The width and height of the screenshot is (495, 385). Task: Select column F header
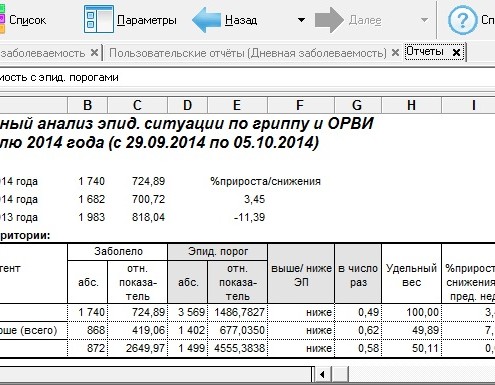tap(300, 105)
